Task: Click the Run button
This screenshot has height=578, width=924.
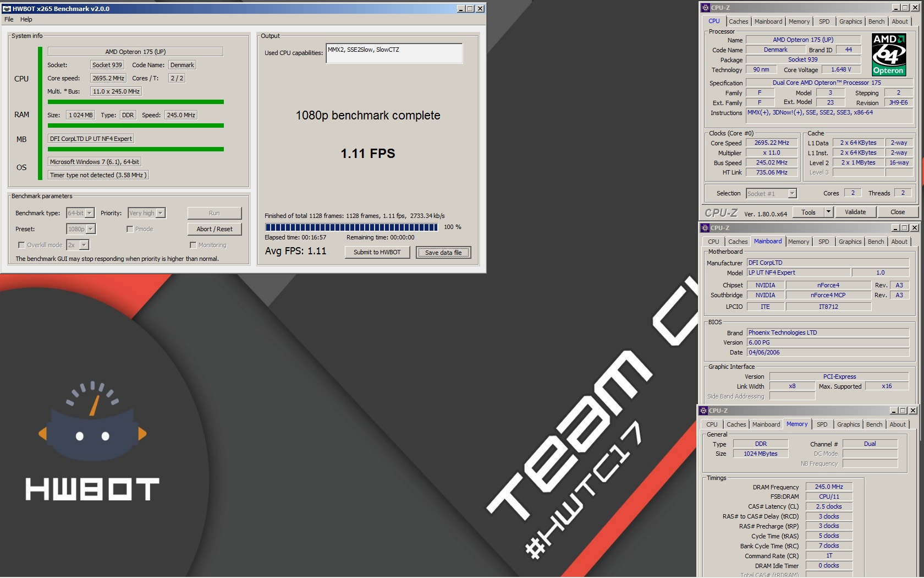Action: pos(215,213)
